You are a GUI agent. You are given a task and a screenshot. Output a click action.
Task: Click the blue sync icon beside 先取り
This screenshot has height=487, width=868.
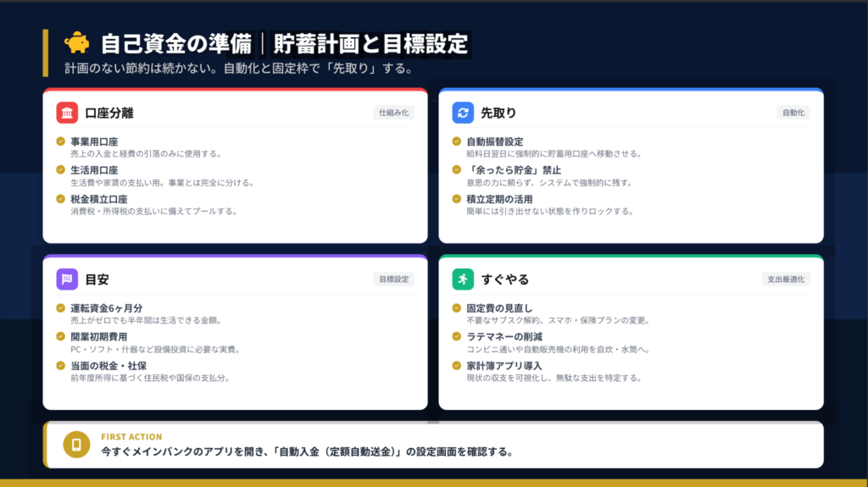point(463,113)
